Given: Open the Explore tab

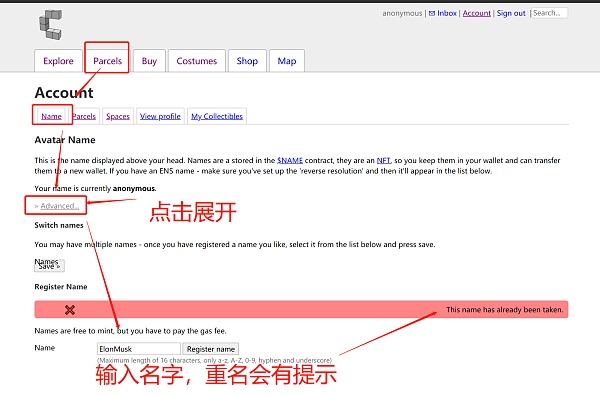Looking at the screenshot, I should click(58, 61).
